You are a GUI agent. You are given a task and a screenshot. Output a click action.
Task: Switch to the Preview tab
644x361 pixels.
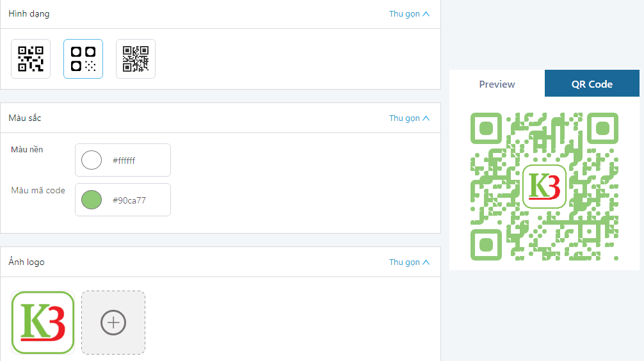click(x=497, y=84)
